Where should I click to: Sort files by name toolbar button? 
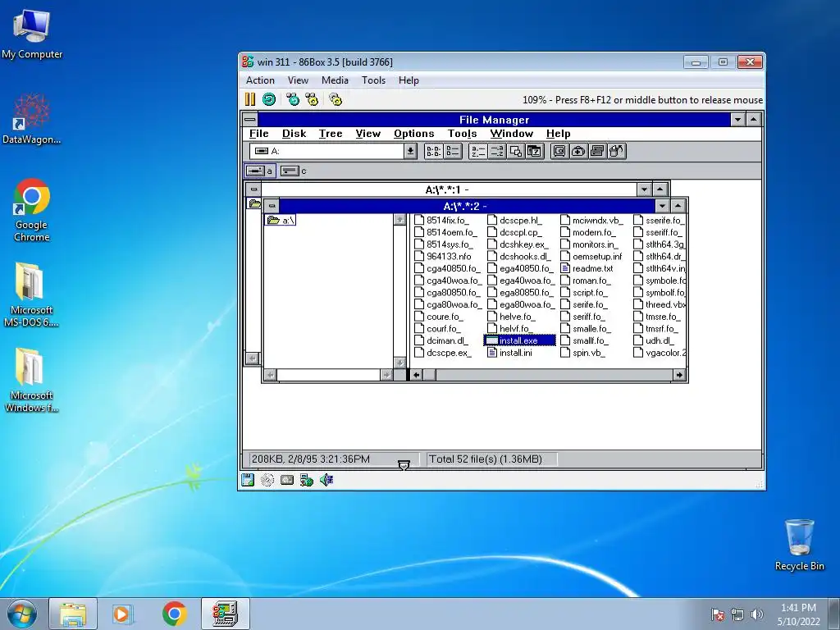point(477,151)
